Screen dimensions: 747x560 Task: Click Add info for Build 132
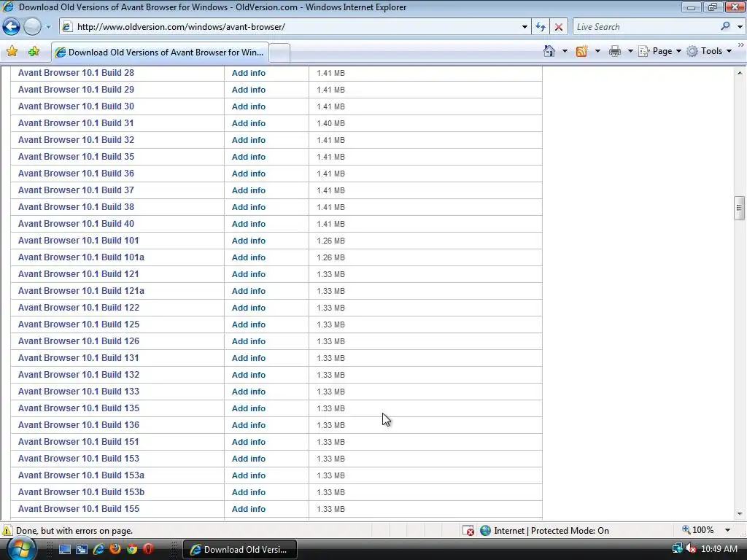[249, 375]
